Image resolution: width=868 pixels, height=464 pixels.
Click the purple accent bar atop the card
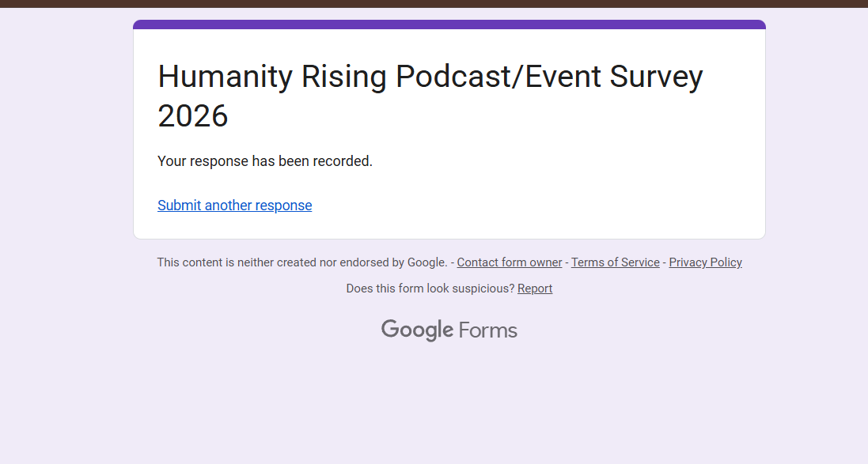click(x=449, y=25)
